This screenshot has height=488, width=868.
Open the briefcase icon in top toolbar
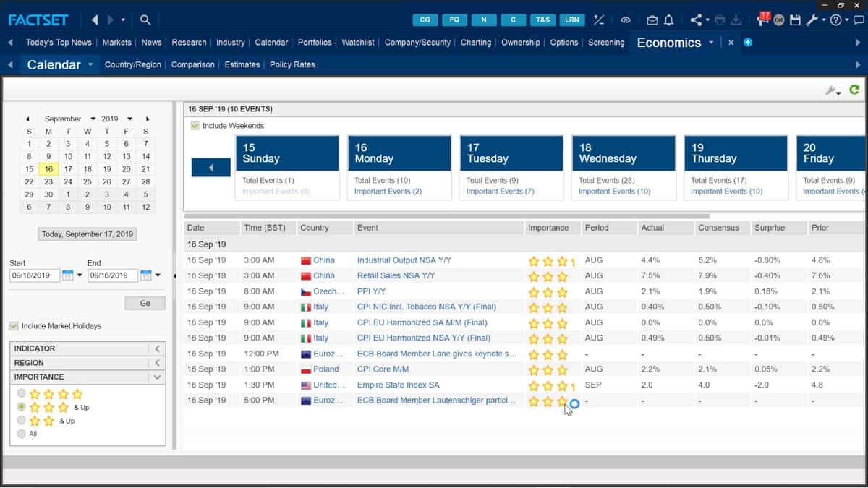coord(652,20)
